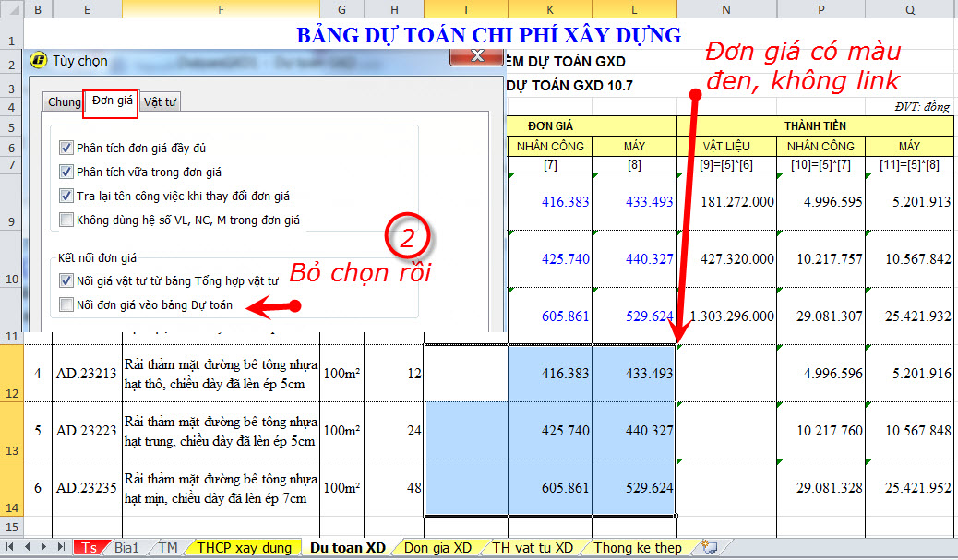Image resolution: width=958 pixels, height=560 pixels.
Task: Check Không dùng hệ số VL, NC, M
Action: point(66,220)
